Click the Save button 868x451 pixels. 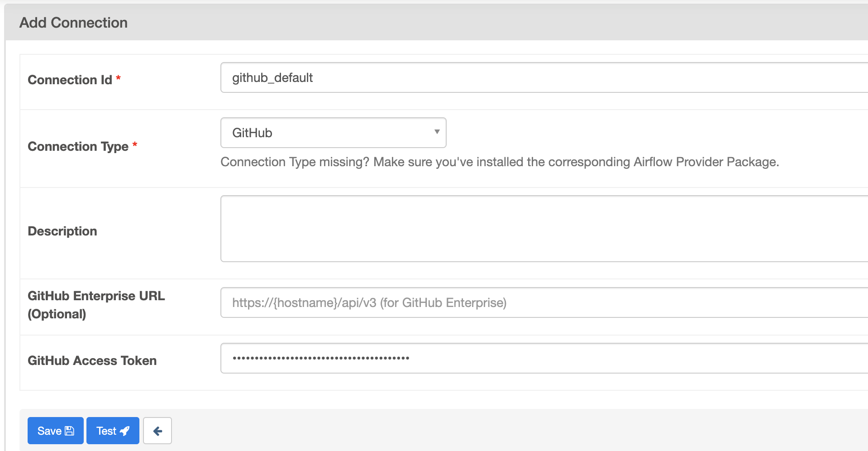pos(55,431)
